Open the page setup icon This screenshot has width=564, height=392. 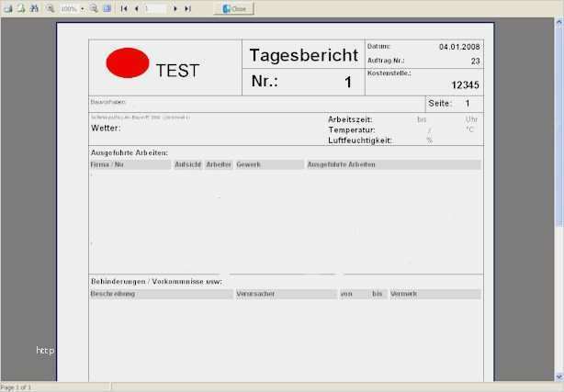(21, 8)
